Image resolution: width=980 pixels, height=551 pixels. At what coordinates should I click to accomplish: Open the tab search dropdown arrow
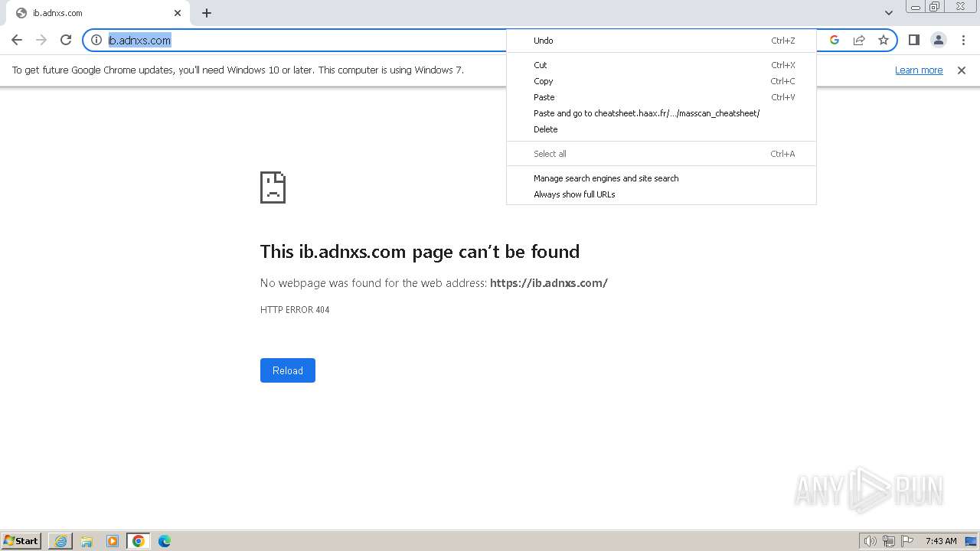point(889,13)
